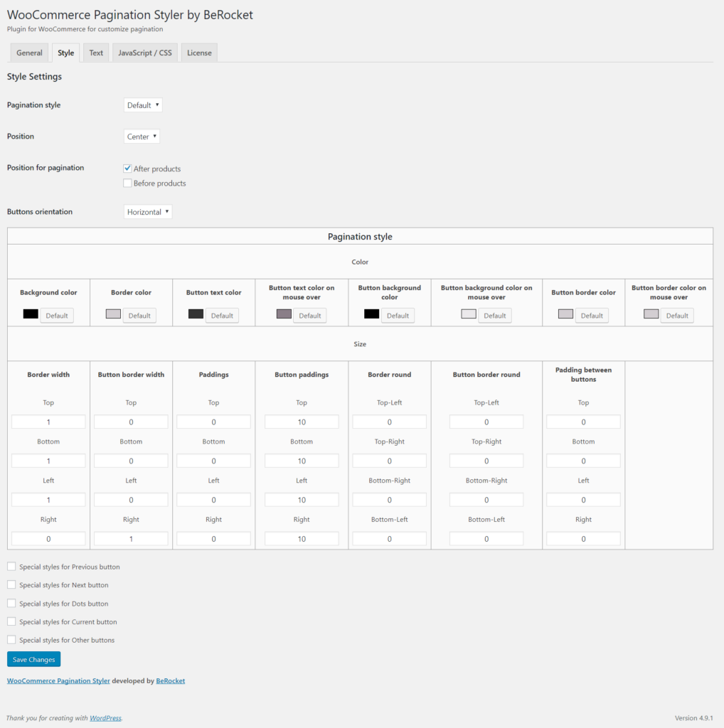724x728 pixels.
Task: Open Button text color on mouse over swatch
Action: click(x=284, y=314)
